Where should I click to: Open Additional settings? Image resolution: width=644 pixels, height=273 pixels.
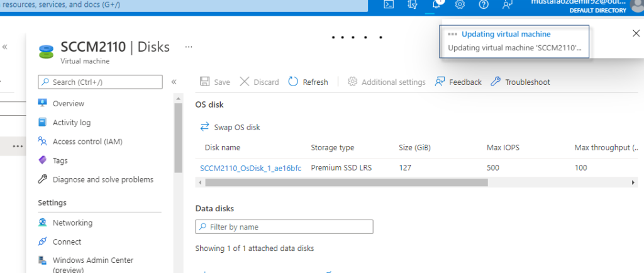point(387,82)
